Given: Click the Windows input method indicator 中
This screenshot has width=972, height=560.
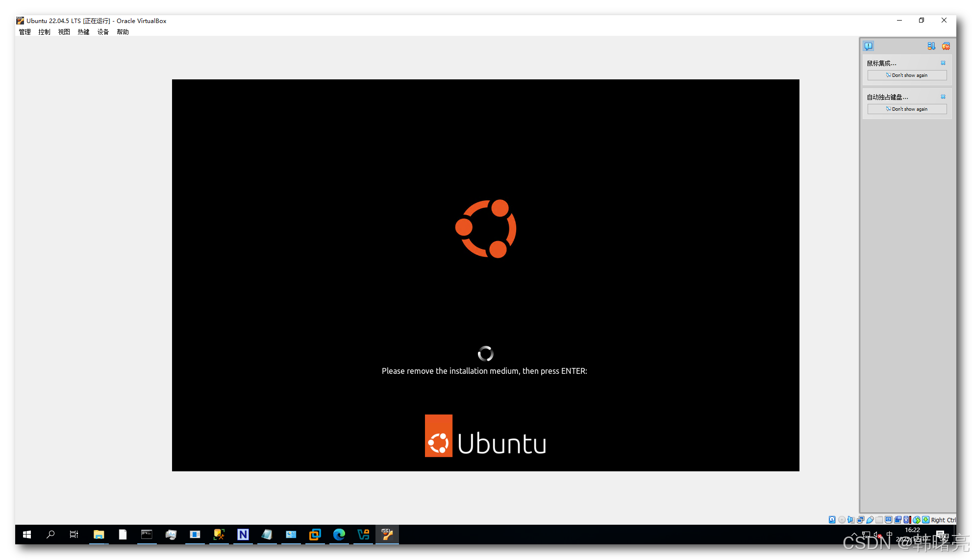Looking at the screenshot, I should [x=889, y=534].
